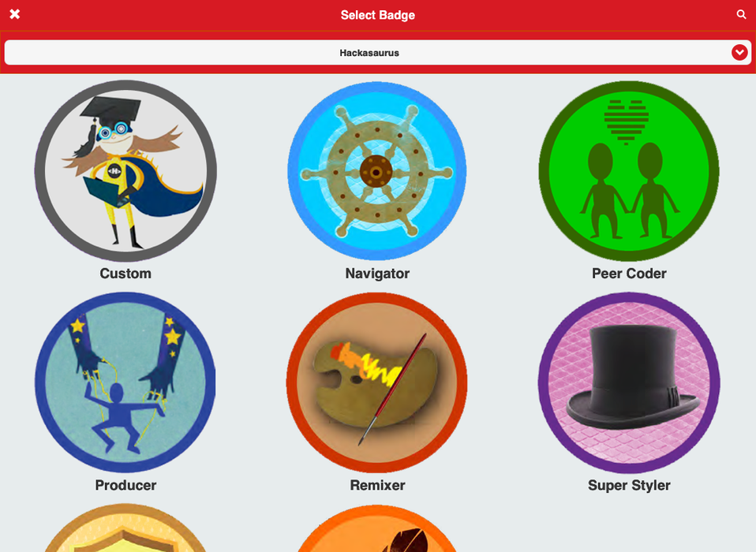Pick the Super Styler top hat badge
The image size is (756, 552).
tap(629, 382)
